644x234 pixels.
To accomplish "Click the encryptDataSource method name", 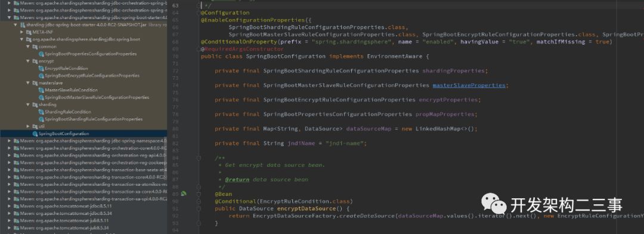I will tap(306, 208).
